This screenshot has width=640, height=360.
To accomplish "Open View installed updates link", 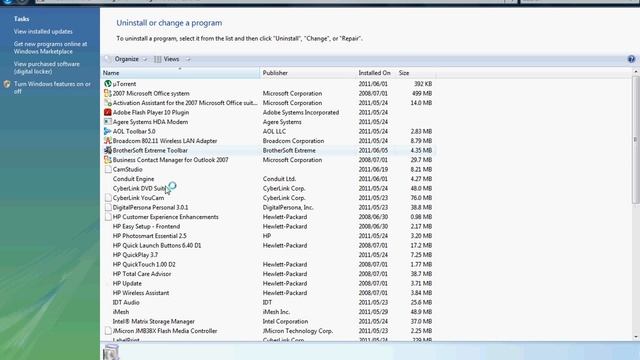I will 43,31.
